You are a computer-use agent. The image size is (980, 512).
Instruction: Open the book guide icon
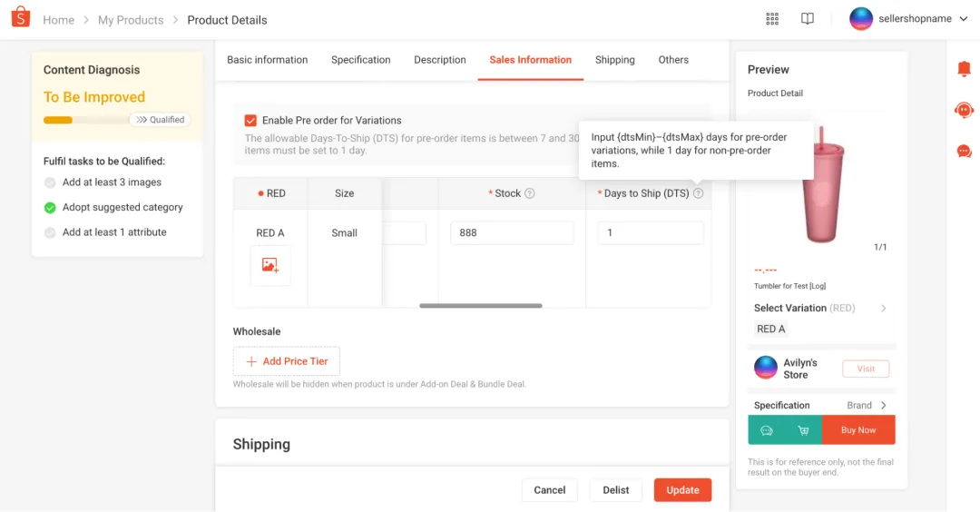[x=808, y=19]
